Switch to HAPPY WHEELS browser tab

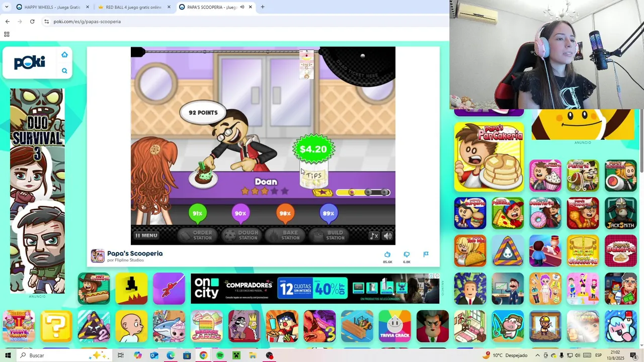(x=52, y=7)
